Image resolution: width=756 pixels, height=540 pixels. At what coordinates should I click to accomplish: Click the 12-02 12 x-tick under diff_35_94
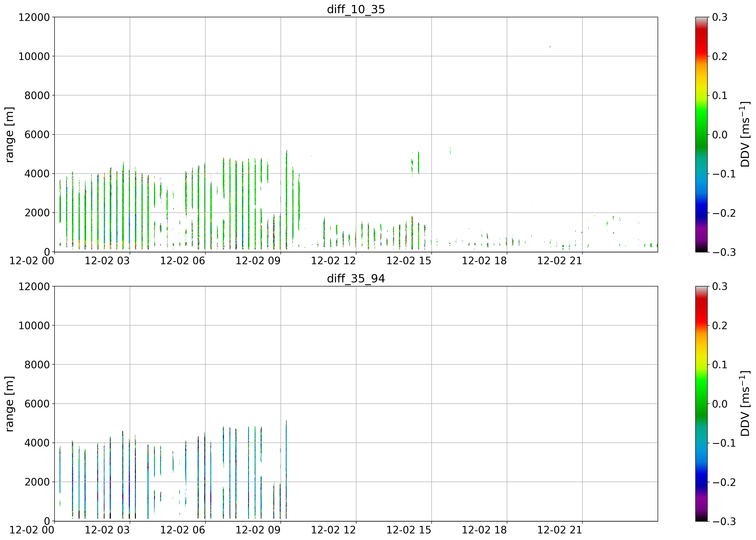[333, 530]
